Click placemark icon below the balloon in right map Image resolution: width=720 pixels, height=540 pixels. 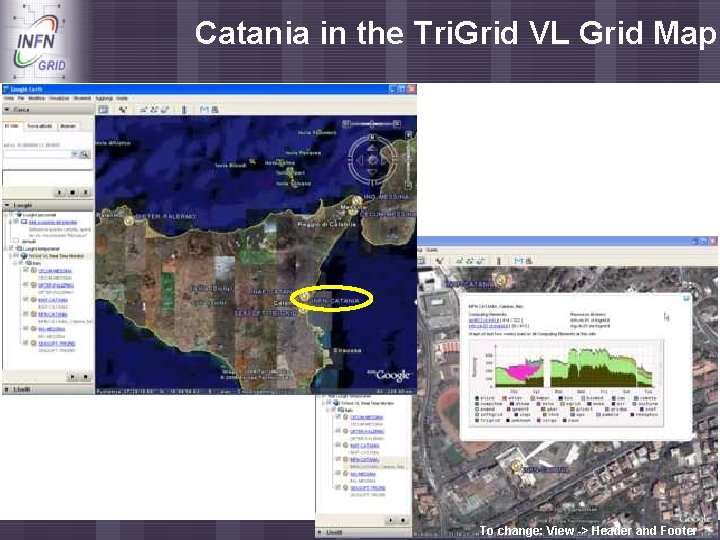517,467
